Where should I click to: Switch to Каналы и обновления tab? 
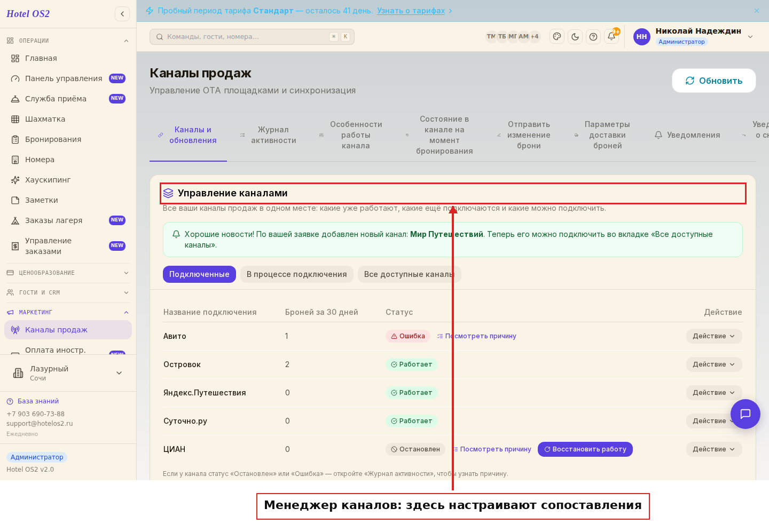188,135
